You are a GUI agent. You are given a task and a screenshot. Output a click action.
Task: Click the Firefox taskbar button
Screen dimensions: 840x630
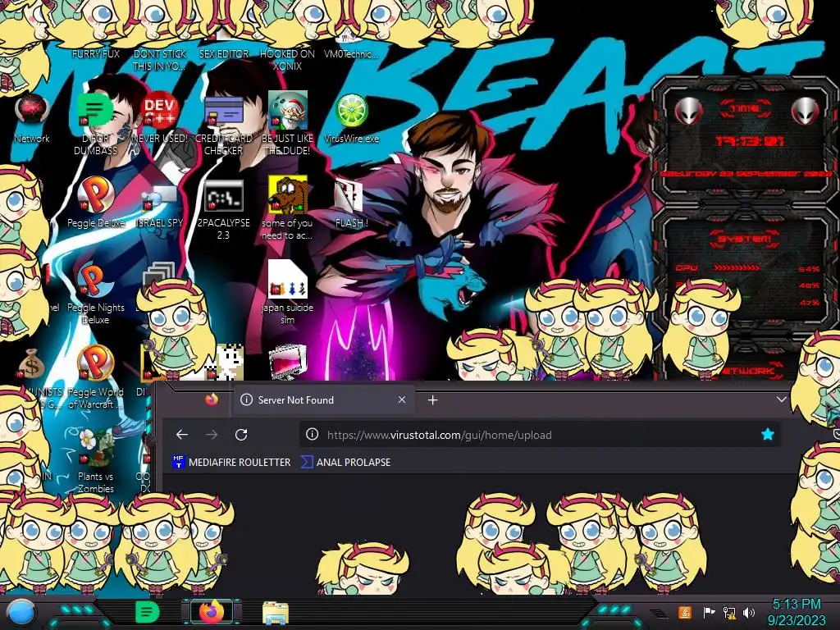[212, 611]
